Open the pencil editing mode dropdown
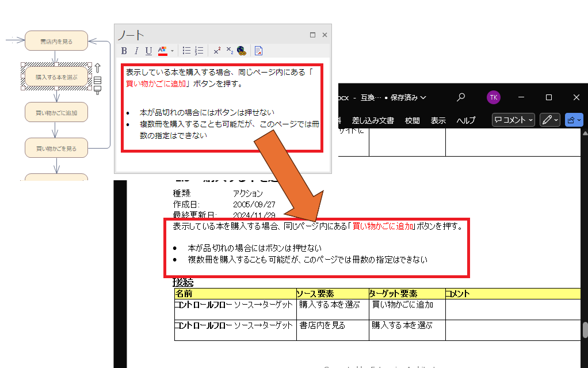This screenshot has height=368, width=588. [x=550, y=120]
